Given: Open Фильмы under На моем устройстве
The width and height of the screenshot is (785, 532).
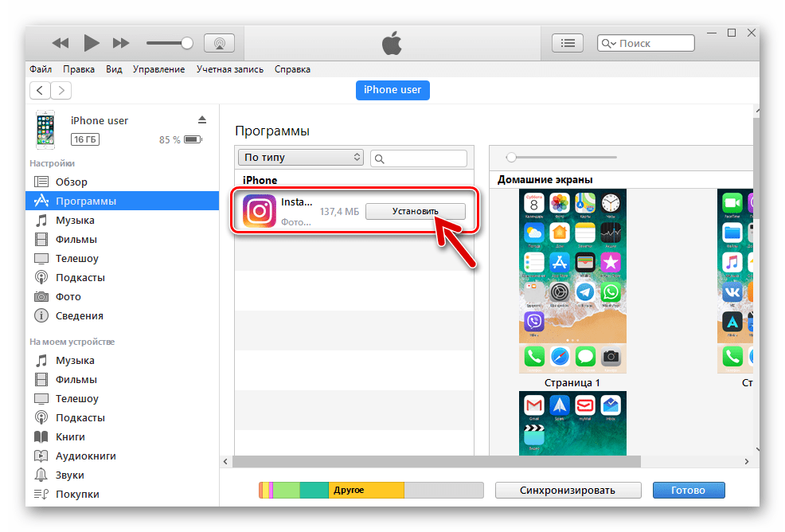Looking at the screenshot, I should [x=122, y=379].
